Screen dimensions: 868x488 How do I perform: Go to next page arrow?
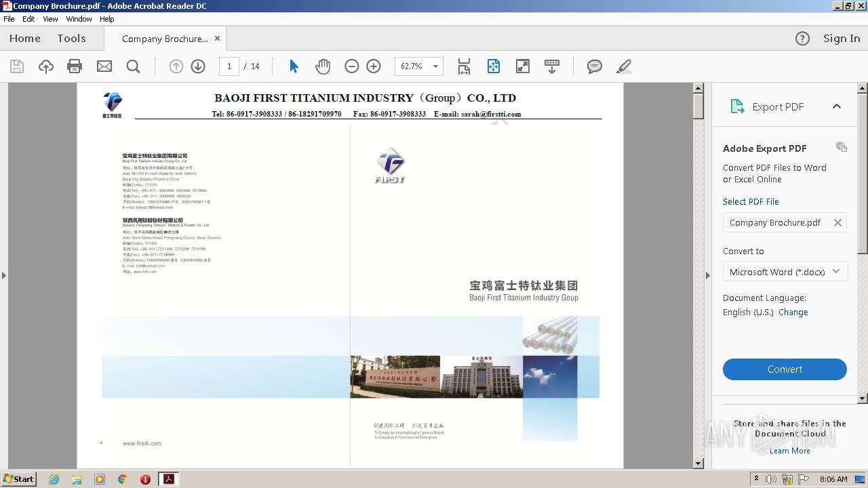point(198,66)
